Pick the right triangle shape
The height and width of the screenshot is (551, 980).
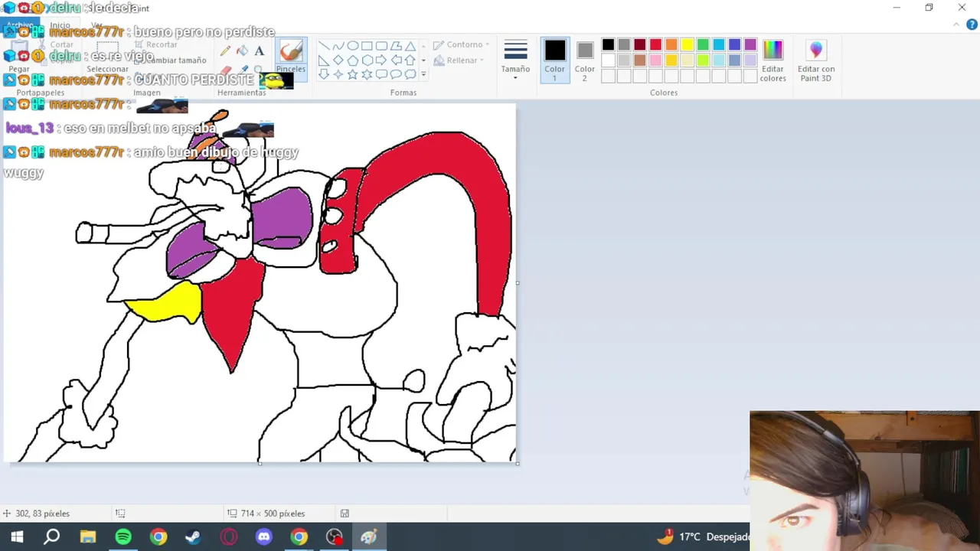click(x=323, y=60)
